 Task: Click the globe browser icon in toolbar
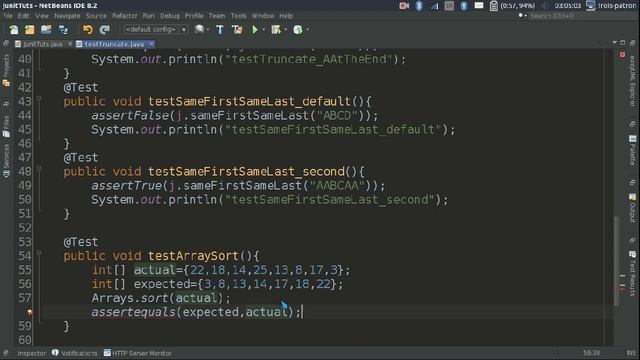(199, 29)
